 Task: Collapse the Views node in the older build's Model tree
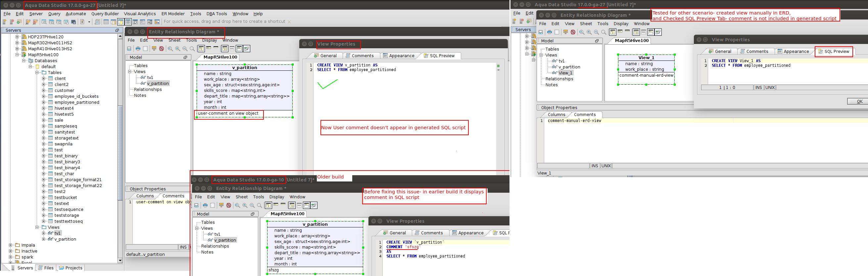197,228
